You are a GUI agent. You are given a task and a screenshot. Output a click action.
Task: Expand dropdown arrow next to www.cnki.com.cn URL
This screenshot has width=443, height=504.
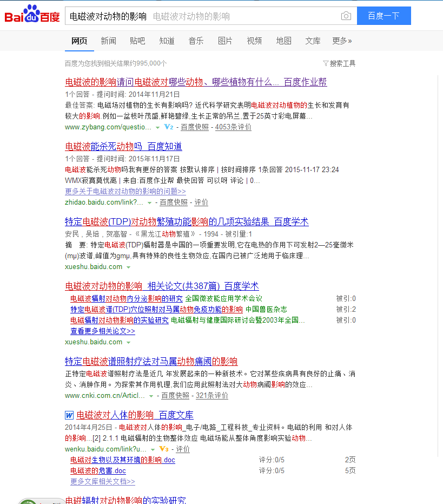151,396
